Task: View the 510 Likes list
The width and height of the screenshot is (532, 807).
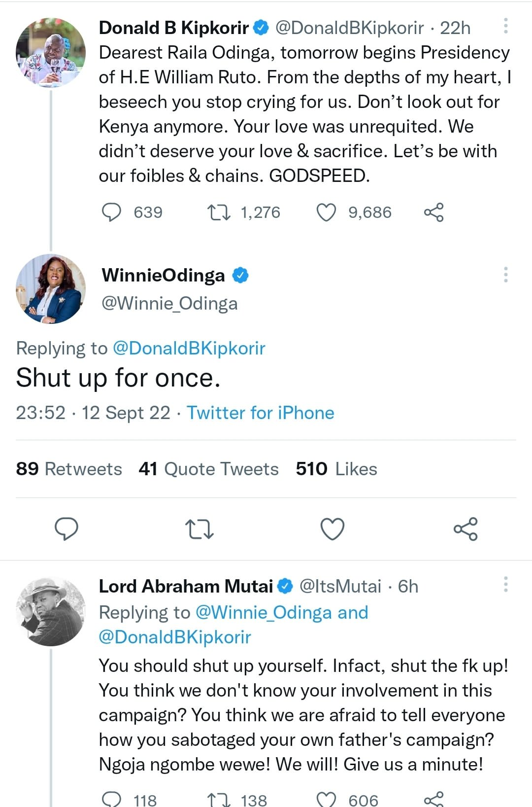Action: coord(336,469)
